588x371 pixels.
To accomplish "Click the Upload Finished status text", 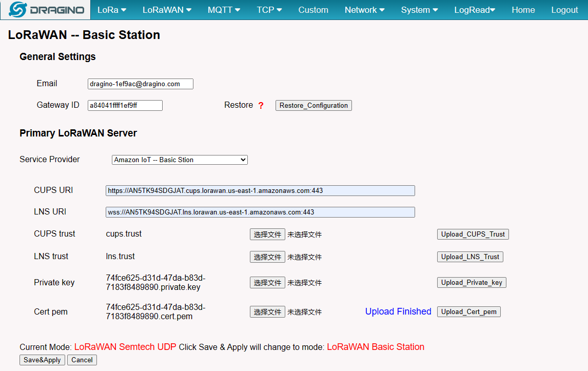I will pyautogui.click(x=398, y=311).
